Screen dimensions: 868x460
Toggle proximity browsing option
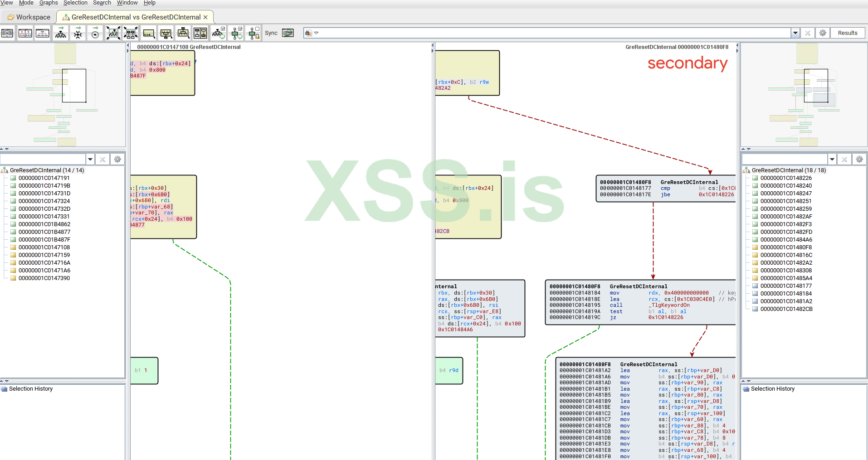[236, 33]
